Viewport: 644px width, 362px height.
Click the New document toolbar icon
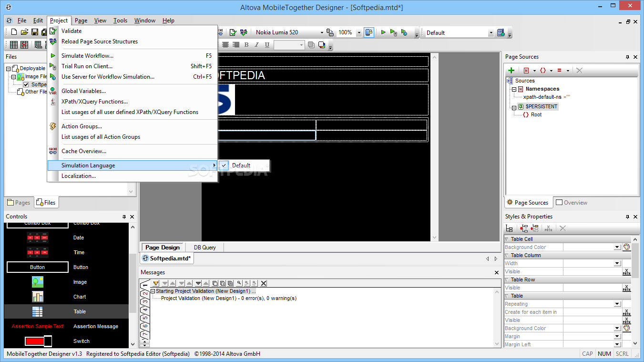coord(14,32)
